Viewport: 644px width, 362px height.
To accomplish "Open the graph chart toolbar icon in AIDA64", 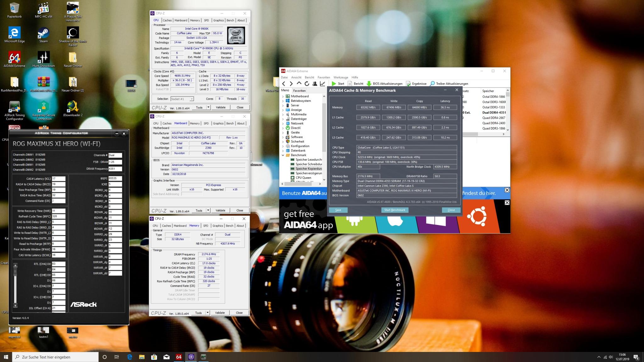I will click(x=323, y=84).
